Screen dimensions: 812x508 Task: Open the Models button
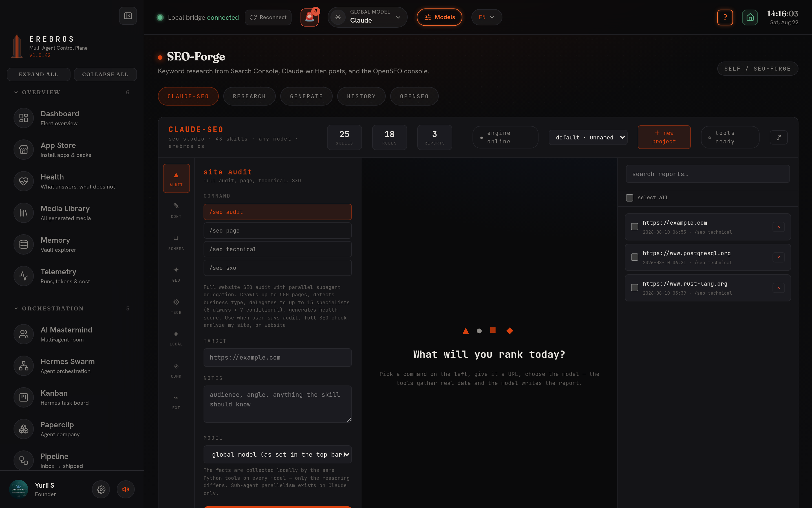point(439,17)
